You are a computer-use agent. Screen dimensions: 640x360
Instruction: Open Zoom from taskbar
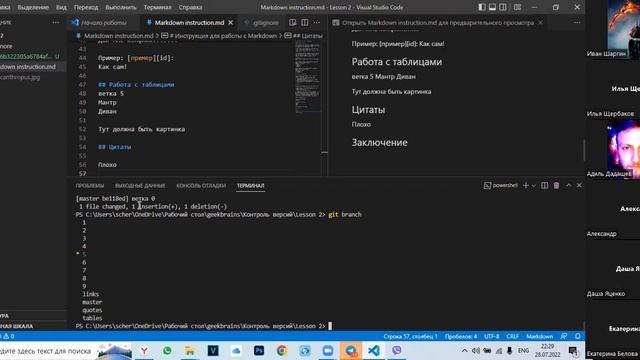click(x=328, y=351)
